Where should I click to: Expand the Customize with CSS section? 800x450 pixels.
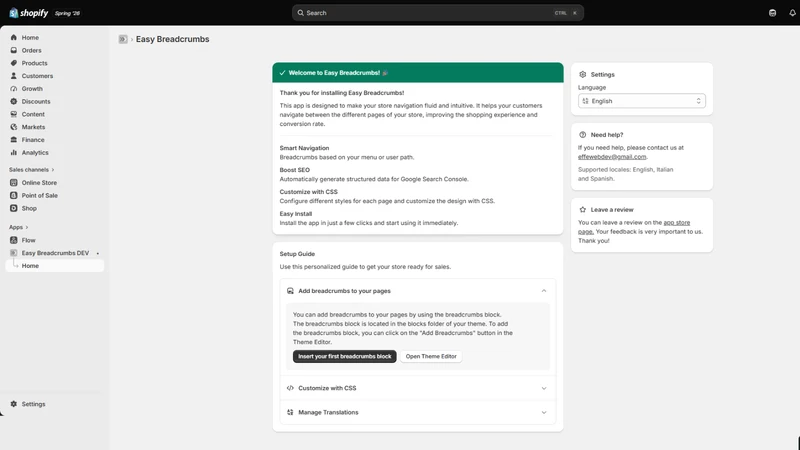[544, 388]
